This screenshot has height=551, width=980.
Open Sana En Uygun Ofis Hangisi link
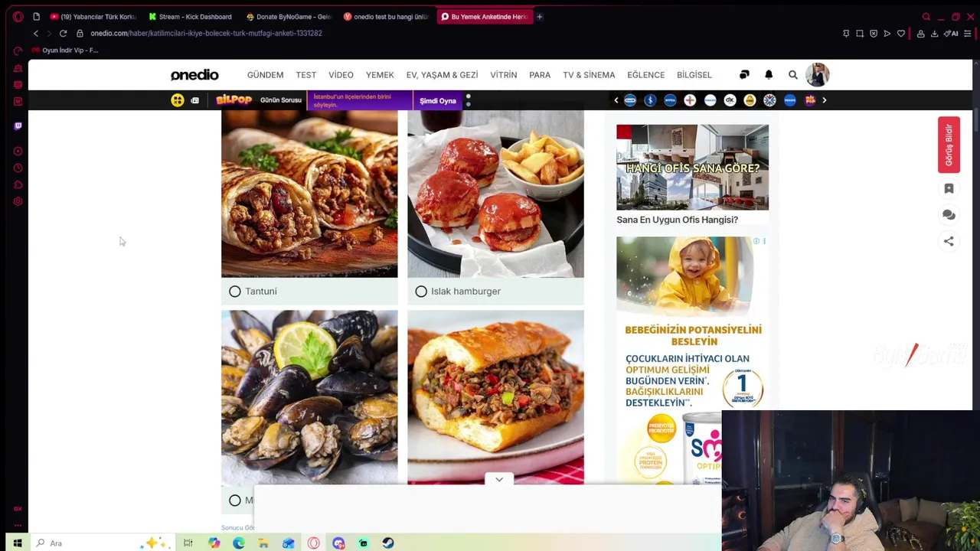pos(677,220)
